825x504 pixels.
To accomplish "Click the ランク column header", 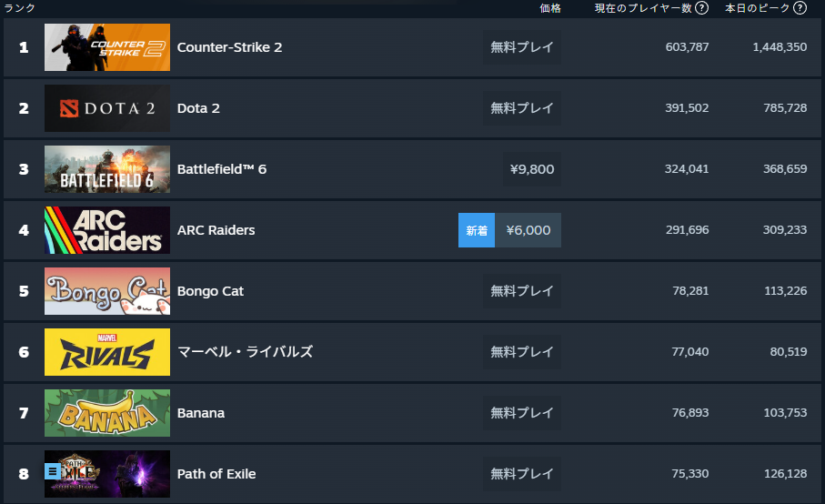I will [20, 8].
